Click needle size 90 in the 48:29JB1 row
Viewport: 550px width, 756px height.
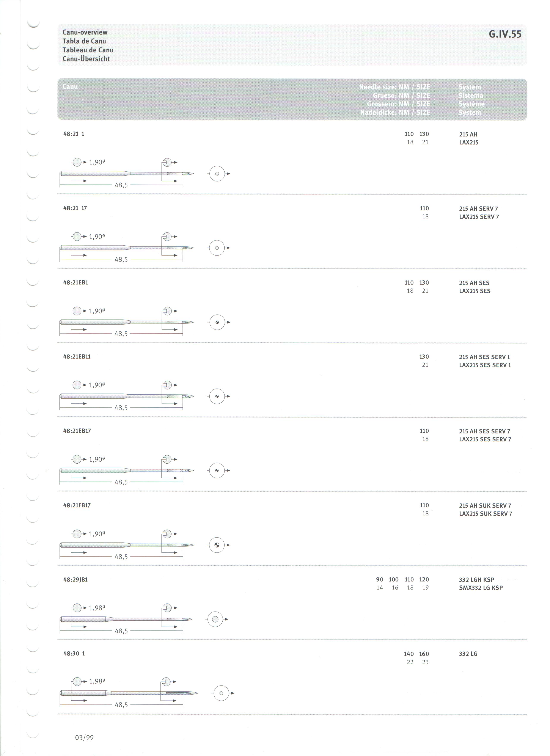[380, 579]
